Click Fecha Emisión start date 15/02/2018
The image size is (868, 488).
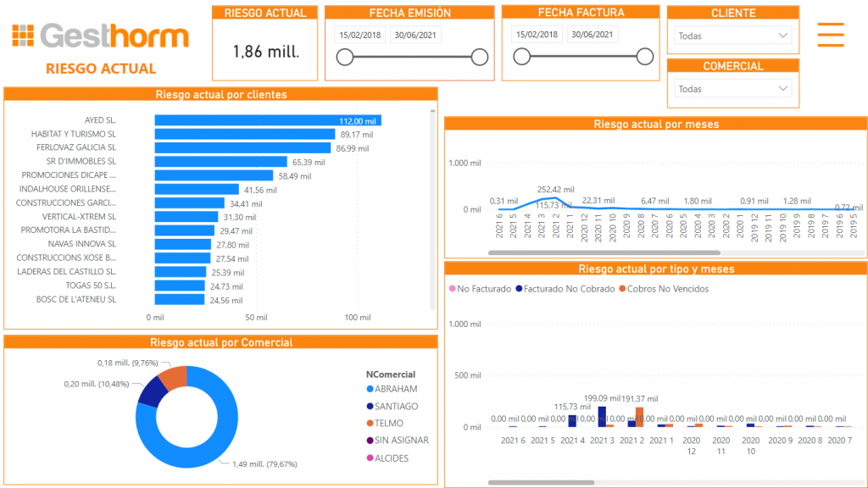359,35
